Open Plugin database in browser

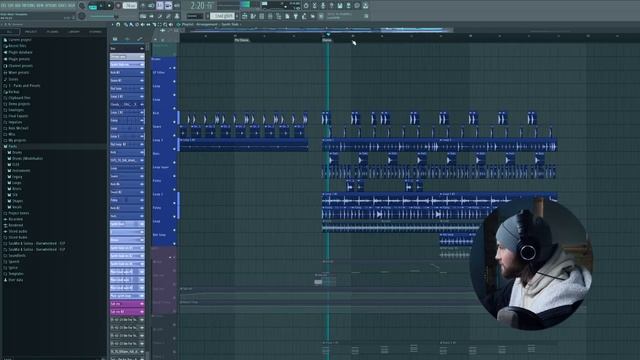[18, 52]
